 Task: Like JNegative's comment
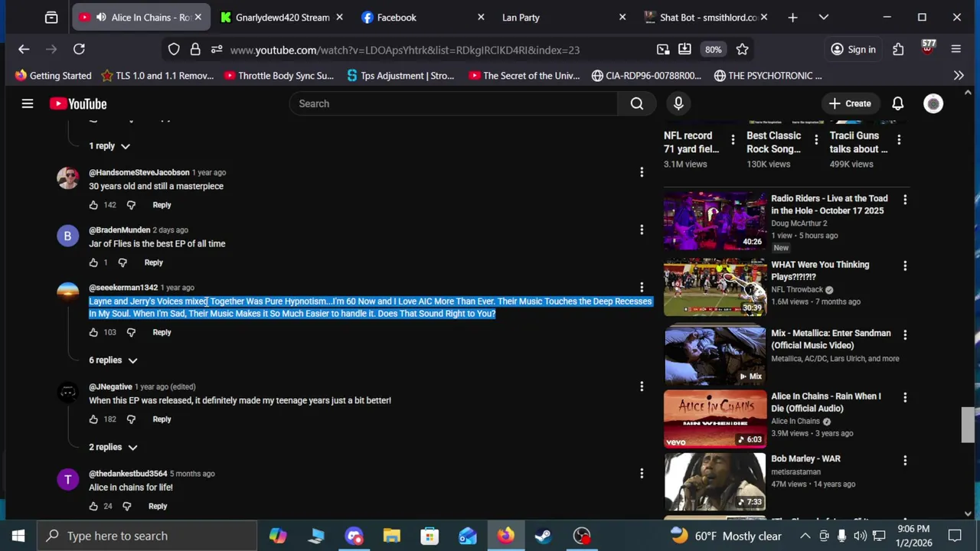point(93,419)
